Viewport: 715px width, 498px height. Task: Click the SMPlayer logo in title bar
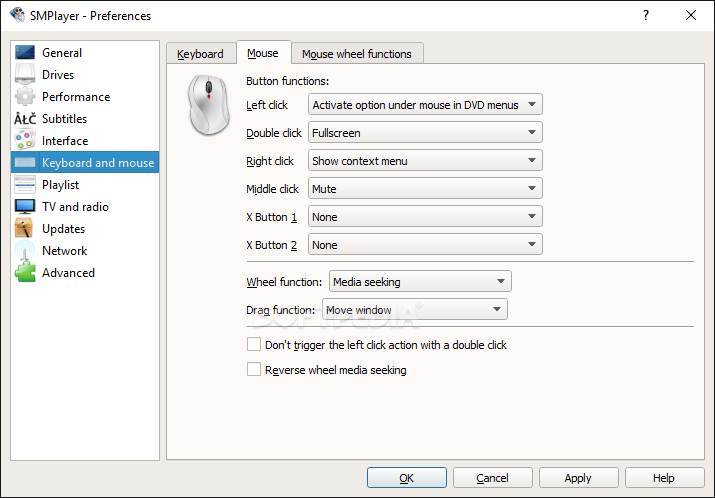click(17, 15)
